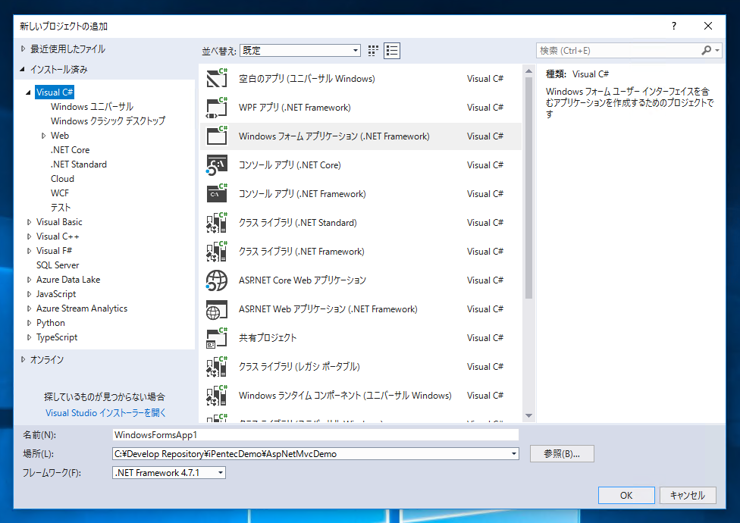This screenshot has width=740, height=523.
Task: Click the ASP.NET Core Web application globe icon
Action: (x=217, y=280)
